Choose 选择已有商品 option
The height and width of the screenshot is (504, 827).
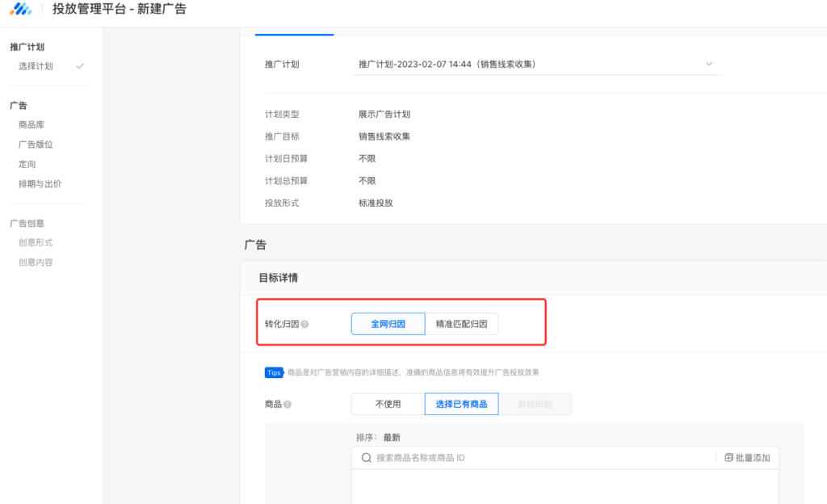[461, 404]
